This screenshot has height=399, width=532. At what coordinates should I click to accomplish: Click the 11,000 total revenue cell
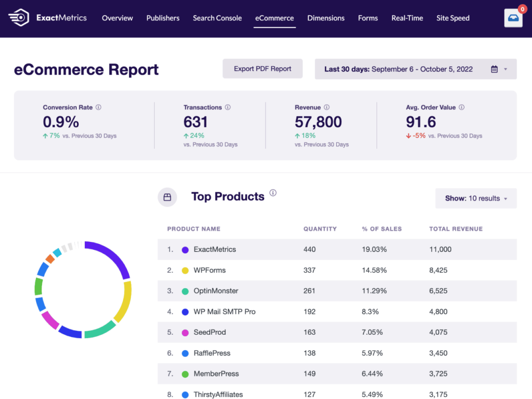tap(440, 249)
